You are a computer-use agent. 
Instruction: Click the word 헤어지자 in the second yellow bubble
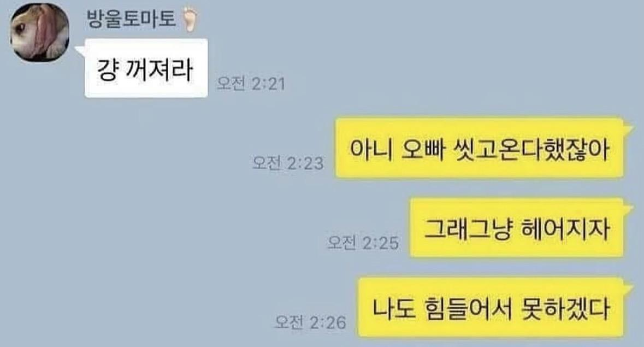(565, 228)
